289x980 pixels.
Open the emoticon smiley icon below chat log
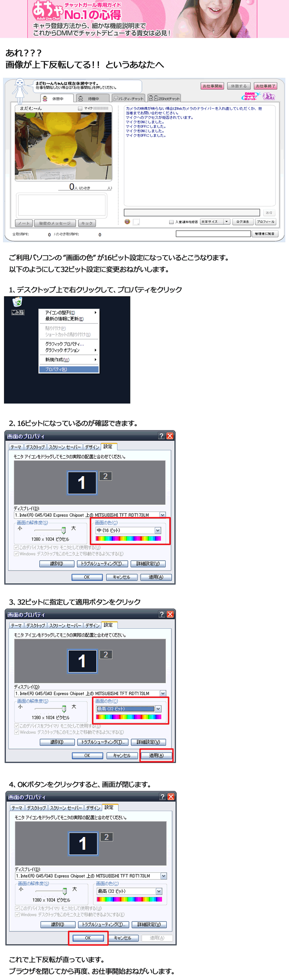pos(127,222)
